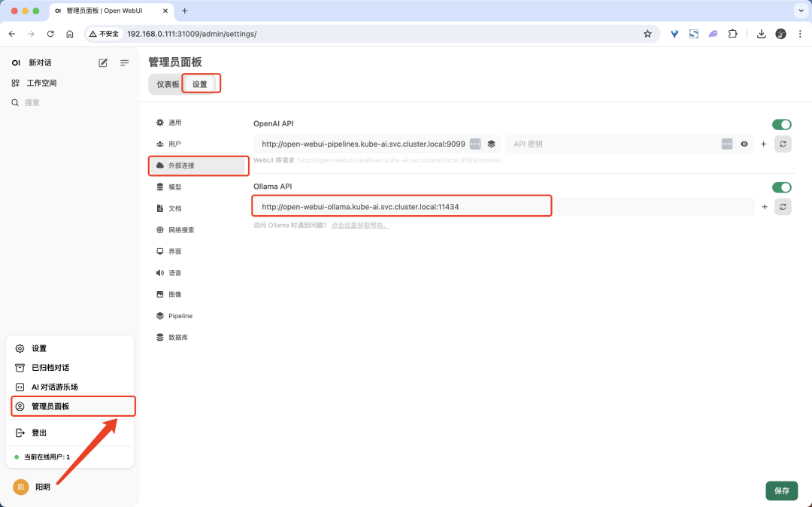
Task: Click password manager icon in OpenAI URL field
Action: click(475, 144)
